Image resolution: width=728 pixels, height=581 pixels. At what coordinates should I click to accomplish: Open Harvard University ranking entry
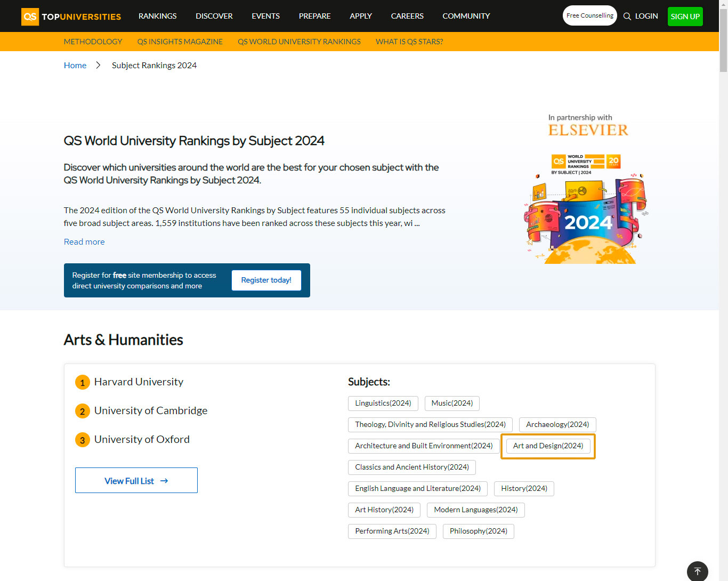click(139, 382)
